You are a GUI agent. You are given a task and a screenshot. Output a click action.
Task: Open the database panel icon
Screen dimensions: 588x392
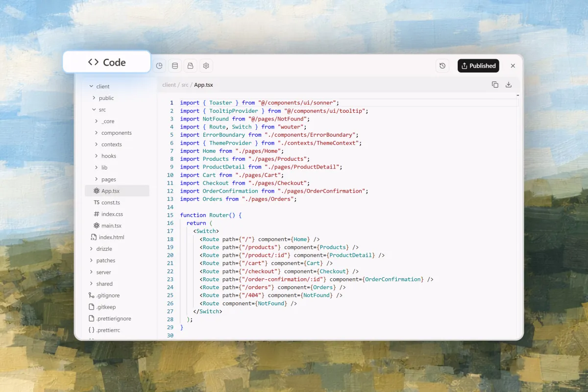coord(174,66)
